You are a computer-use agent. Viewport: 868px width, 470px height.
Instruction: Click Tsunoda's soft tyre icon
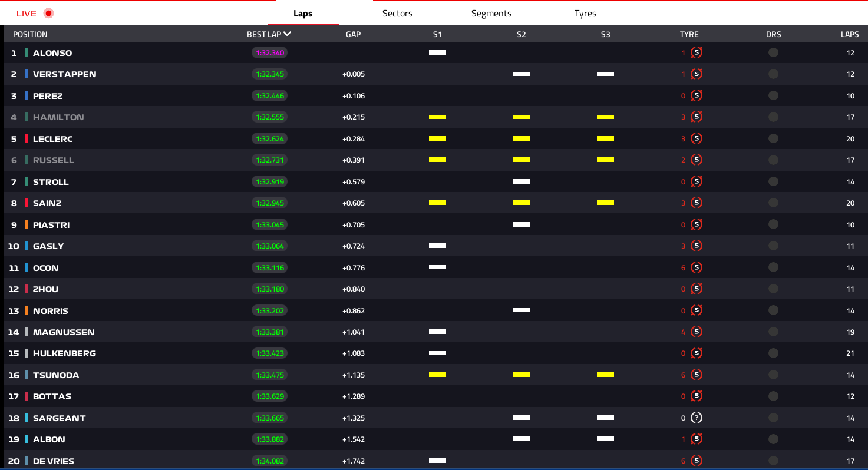click(697, 375)
